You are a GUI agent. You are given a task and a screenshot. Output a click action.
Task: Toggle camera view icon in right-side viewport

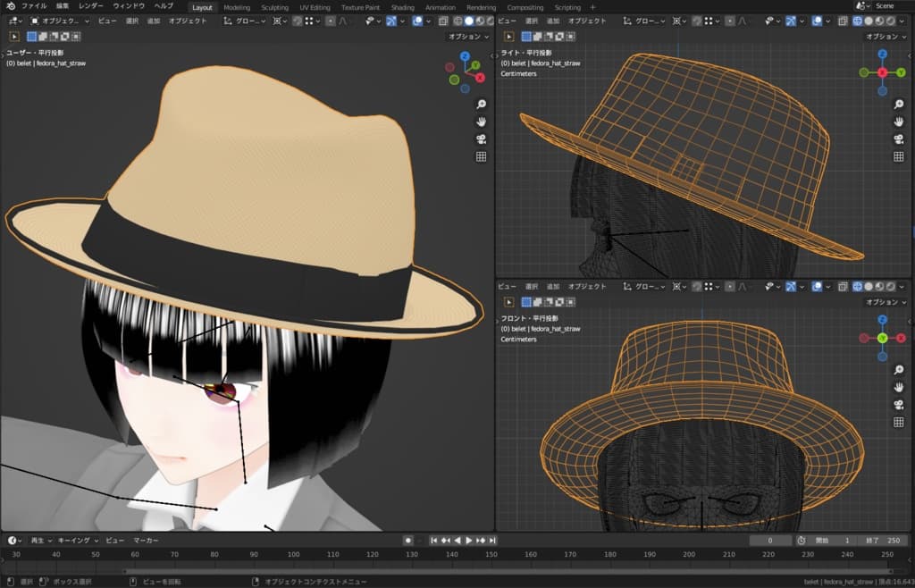901,139
